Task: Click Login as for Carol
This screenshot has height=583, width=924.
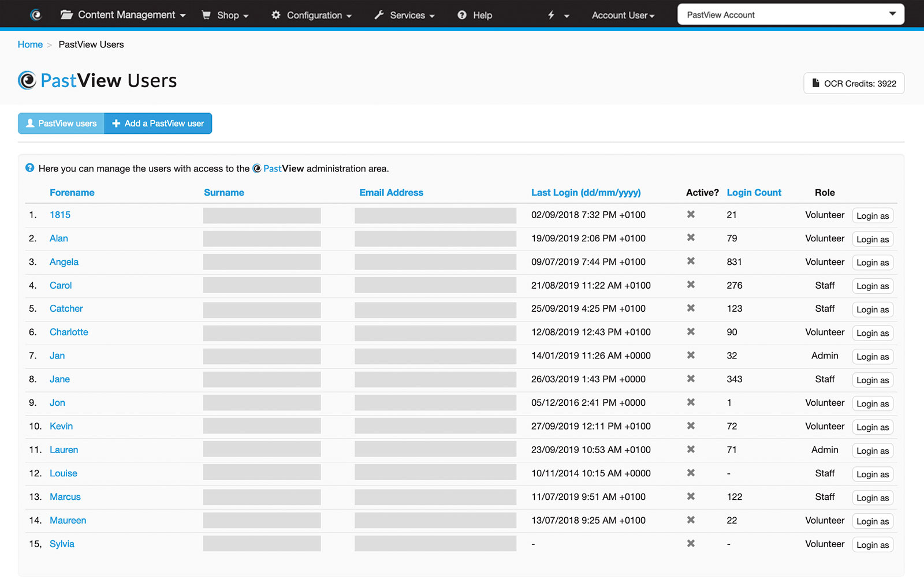Action: [873, 286]
